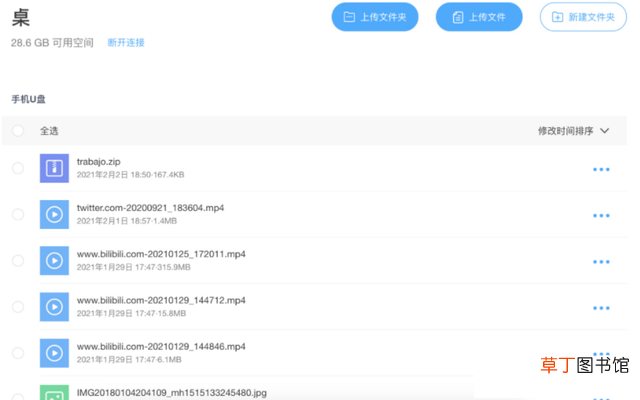Click the plus-folder icon in 新建文件夹 button
This screenshot has width=640, height=400.
coord(557,17)
